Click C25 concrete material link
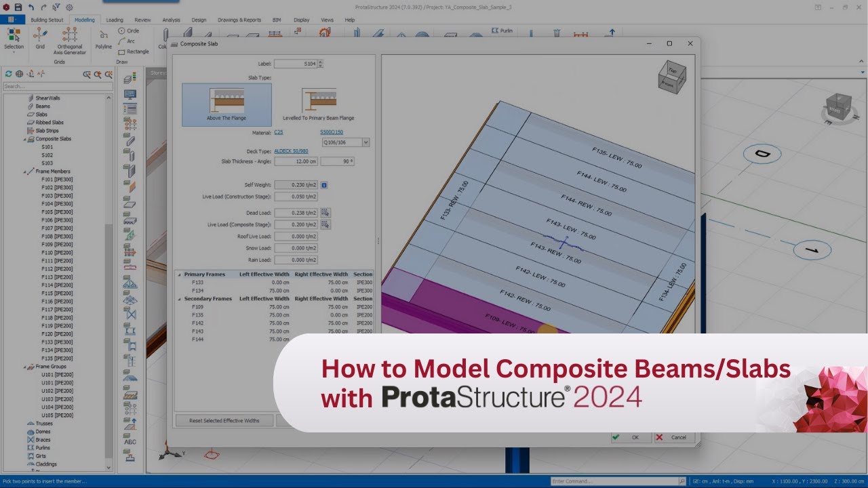Screen dimensions: 868x488 [x=279, y=132]
